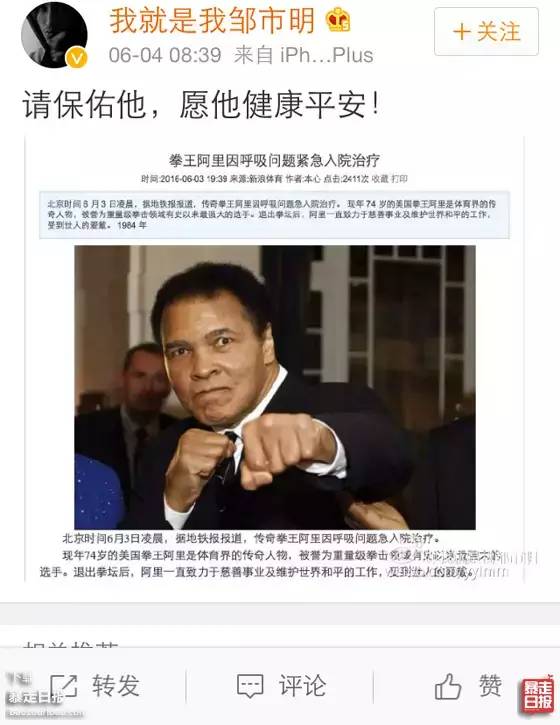Tap the red 暴走日报 logo badge
The width and height of the screenshot is (560, 725).
538,695
